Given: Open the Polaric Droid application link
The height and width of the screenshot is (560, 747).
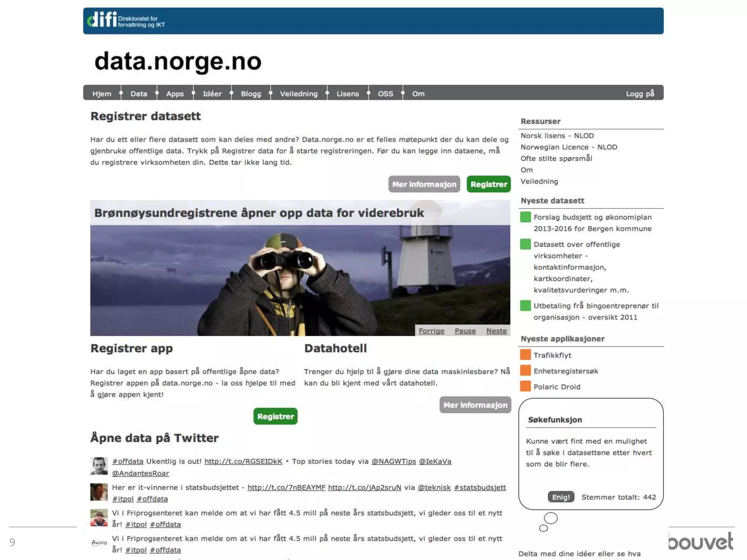Looking at the screenshot, I should (x=557, y=387).
